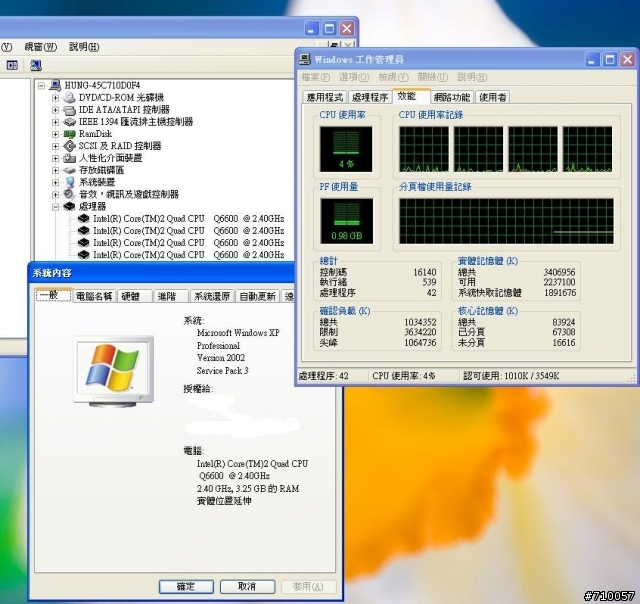
Task: Open the 說明(H) menu in Task Manager
Action: pyautogui.click(x=472, y=77)
